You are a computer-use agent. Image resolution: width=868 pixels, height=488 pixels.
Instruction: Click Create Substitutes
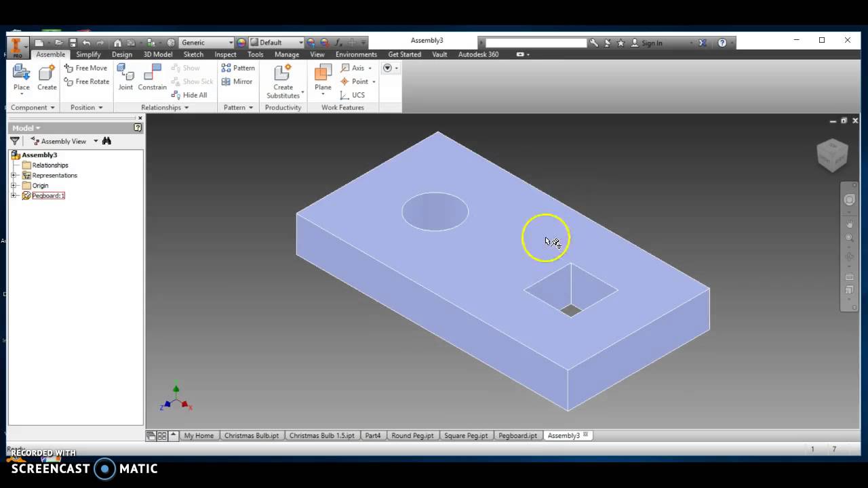point(283,82)
